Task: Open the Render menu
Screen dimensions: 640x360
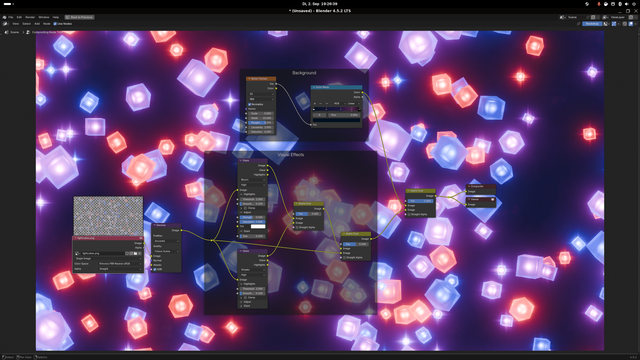Action: click(x=30, y=17)
